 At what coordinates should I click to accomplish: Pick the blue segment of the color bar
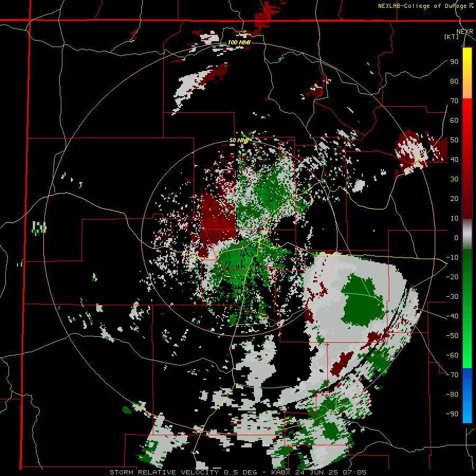[x=467, y=396]
